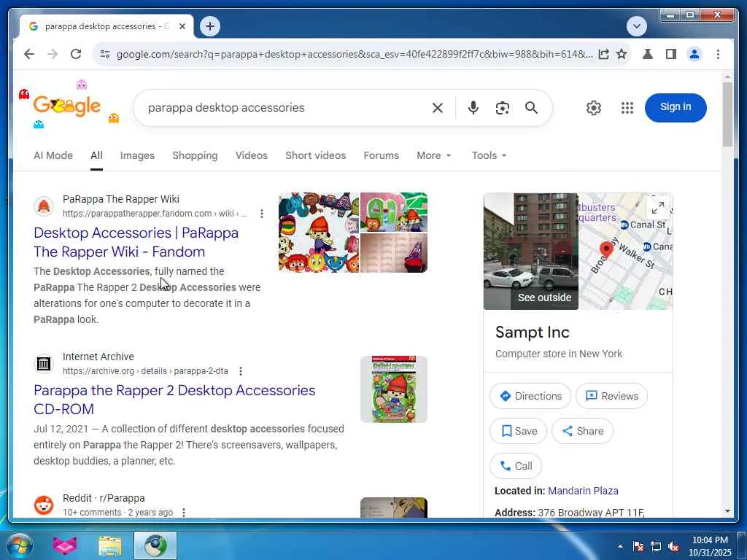Clear the search box with X icon
747x560 pixels.
pyautogui.click(x=438, y=108)
